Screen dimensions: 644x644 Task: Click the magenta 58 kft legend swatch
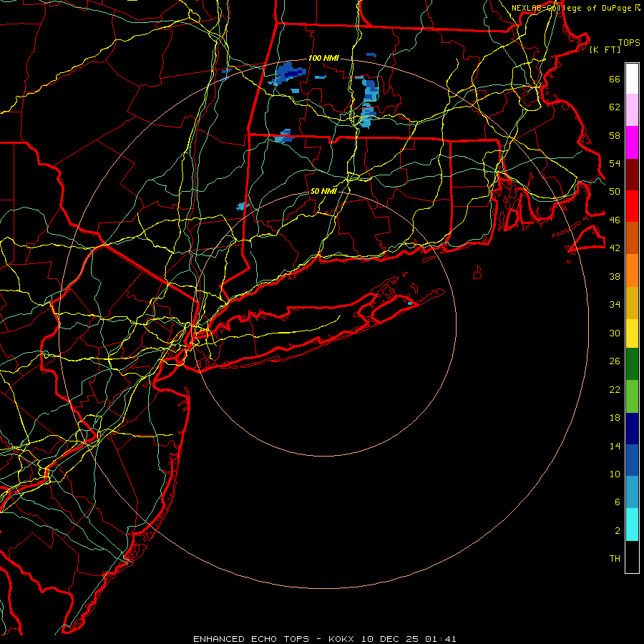[632, 142]
